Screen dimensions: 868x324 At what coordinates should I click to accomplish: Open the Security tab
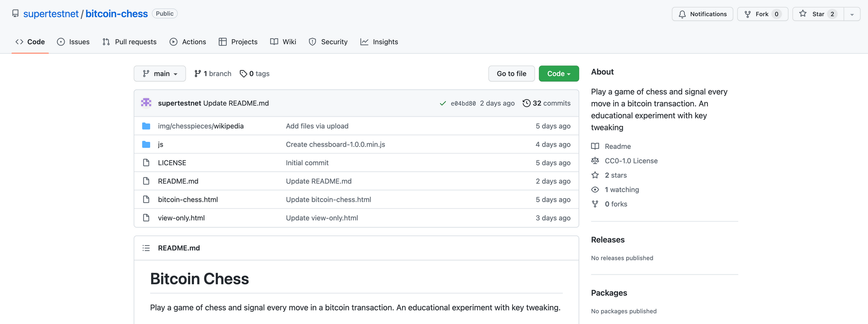click(x=328, y=42)
